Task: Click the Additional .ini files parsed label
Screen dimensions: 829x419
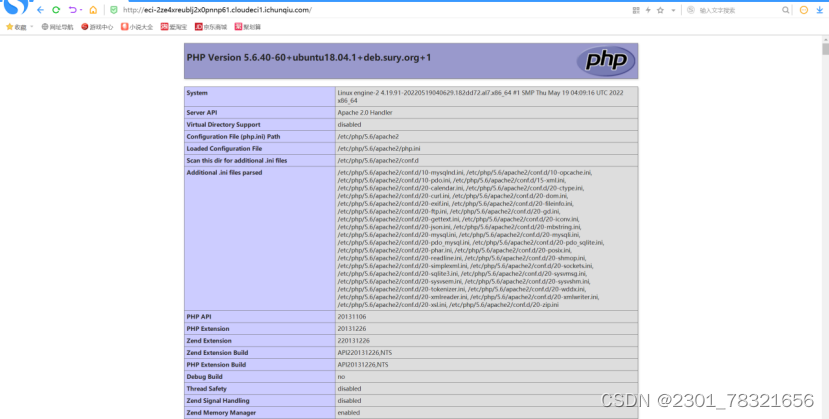Action: point(224,173)
